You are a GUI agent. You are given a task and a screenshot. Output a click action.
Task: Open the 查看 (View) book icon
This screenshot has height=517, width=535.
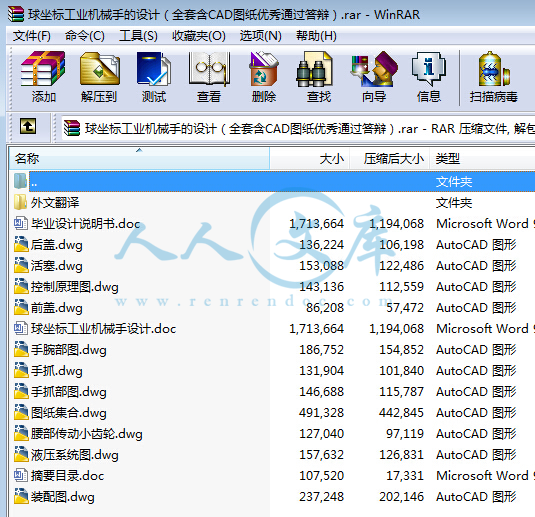209,77
